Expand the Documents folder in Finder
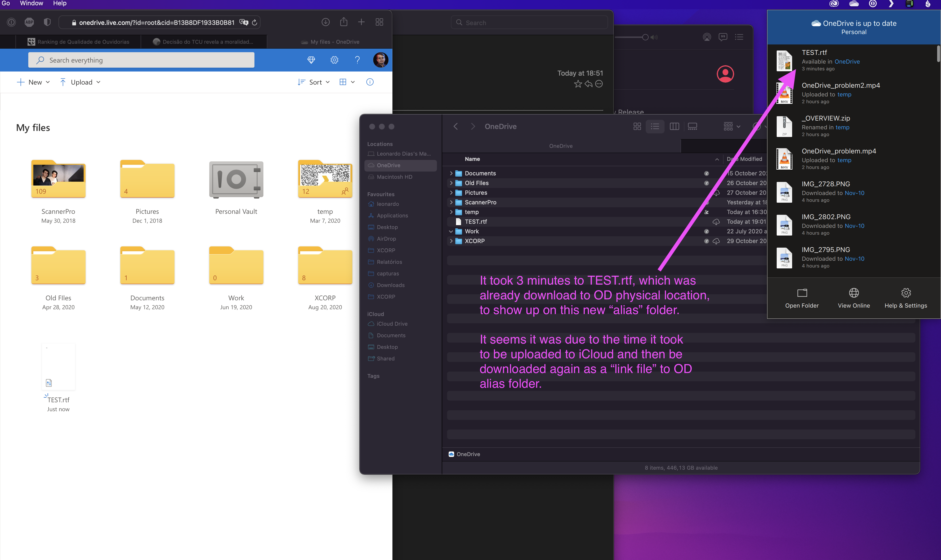The image size is (941, 560). tap(451, 173)
